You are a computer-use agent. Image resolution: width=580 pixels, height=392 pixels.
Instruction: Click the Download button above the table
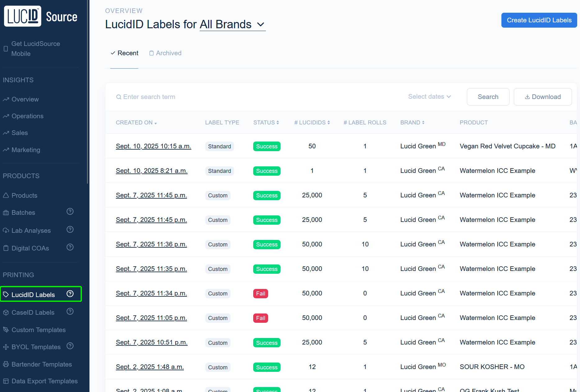click(x=543, y=97)
